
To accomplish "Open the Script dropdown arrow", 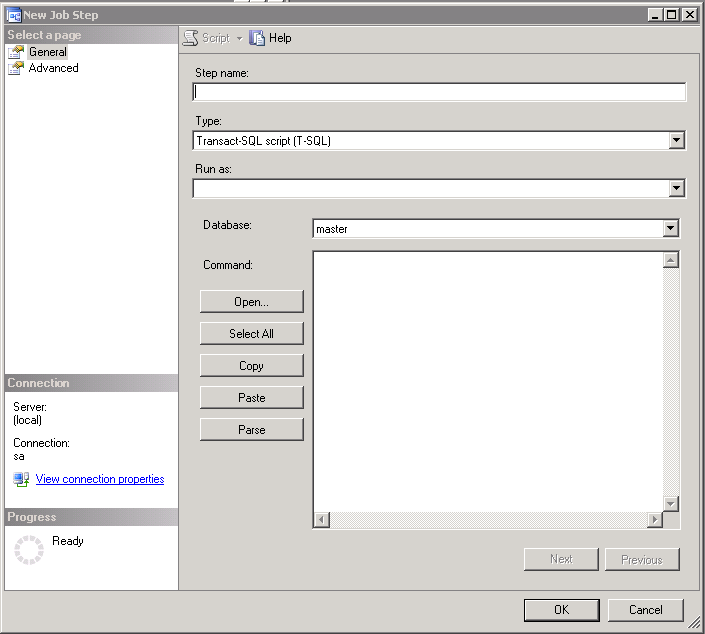I will (x=240, y=39).
